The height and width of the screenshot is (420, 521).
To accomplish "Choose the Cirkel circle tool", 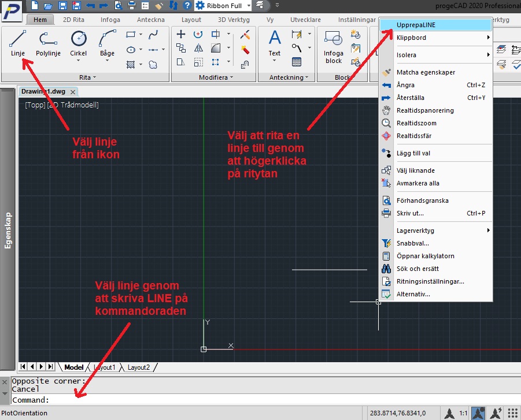I will pyautogui.click(x=79, y=43).
